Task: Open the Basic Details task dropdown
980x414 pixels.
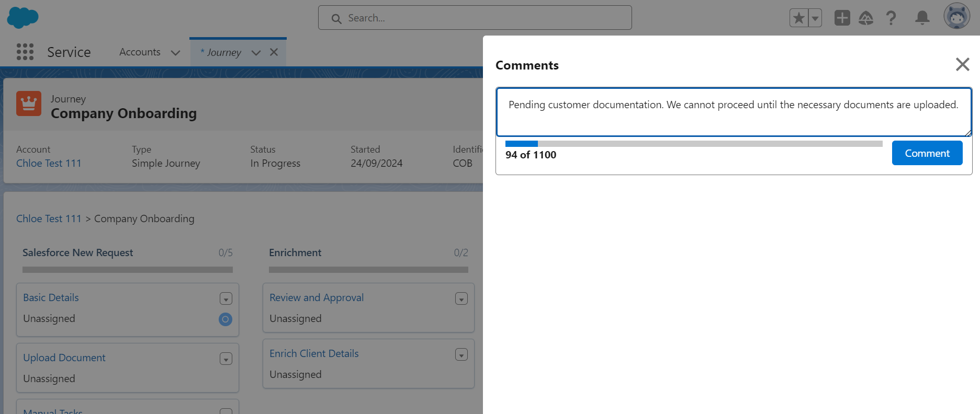Action: (x=226, y=298)
